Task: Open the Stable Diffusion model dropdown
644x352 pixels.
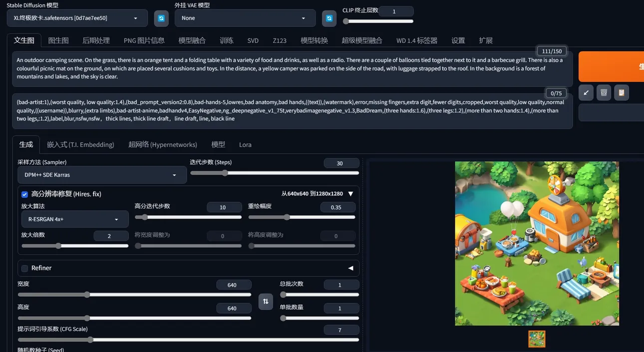Action: 77,18
